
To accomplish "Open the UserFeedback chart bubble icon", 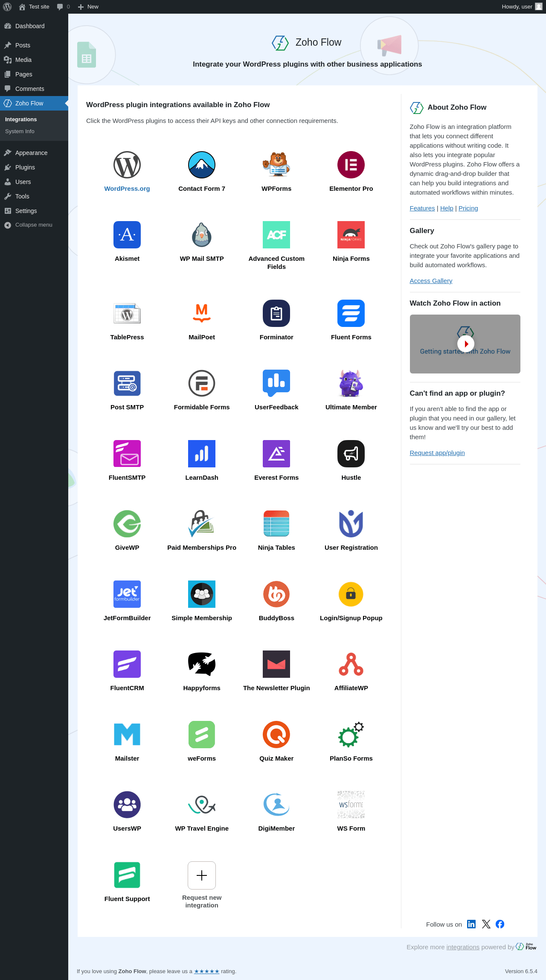I will [276, 383].
